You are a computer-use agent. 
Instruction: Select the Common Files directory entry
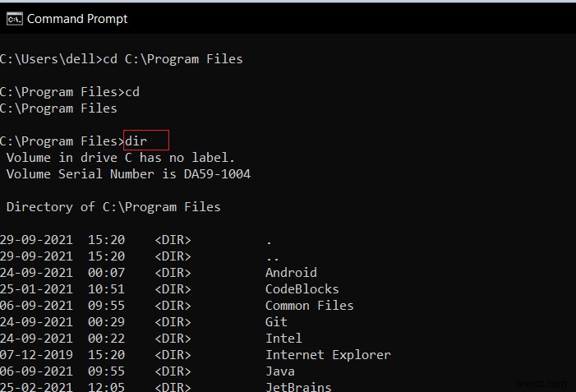coord(309,306)
